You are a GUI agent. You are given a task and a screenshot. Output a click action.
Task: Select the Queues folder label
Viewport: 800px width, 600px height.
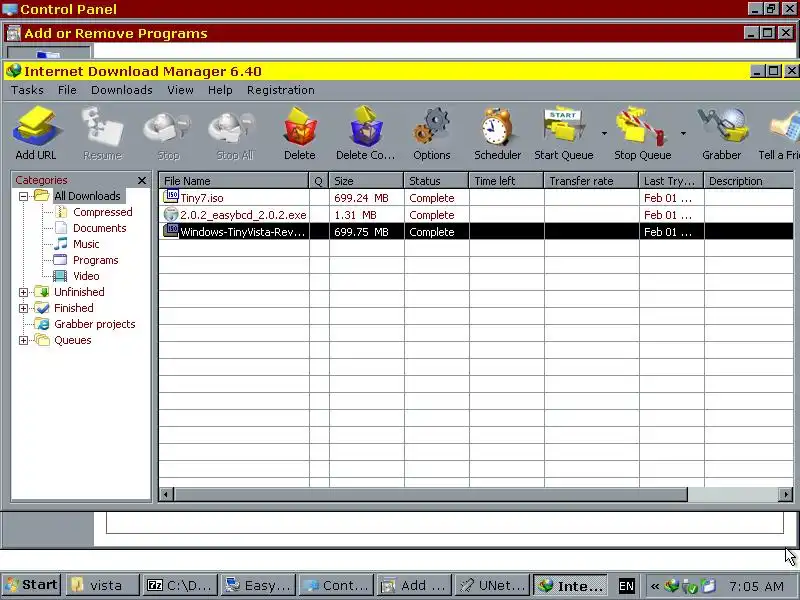point(72,340)
